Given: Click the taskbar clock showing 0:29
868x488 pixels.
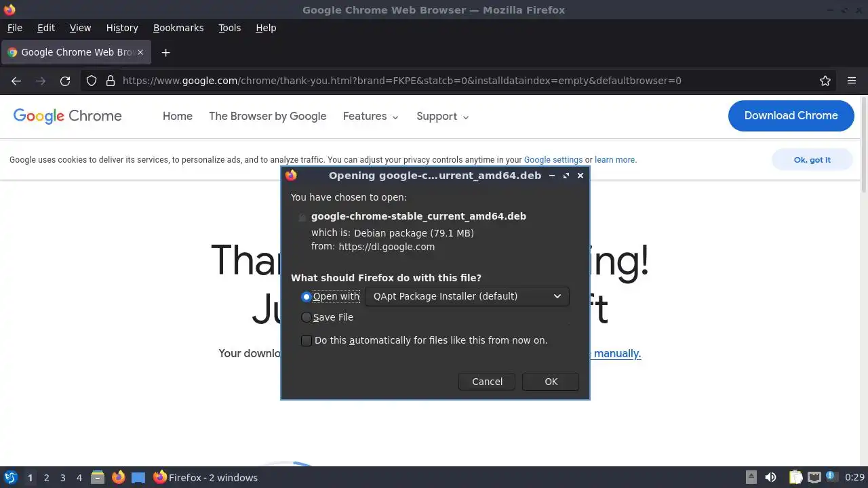Looking at the screenshot, I should [x=854, y=478].
